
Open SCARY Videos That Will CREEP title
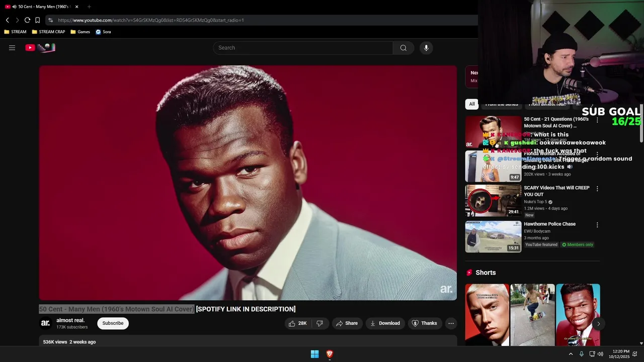(x=556, y=191)
